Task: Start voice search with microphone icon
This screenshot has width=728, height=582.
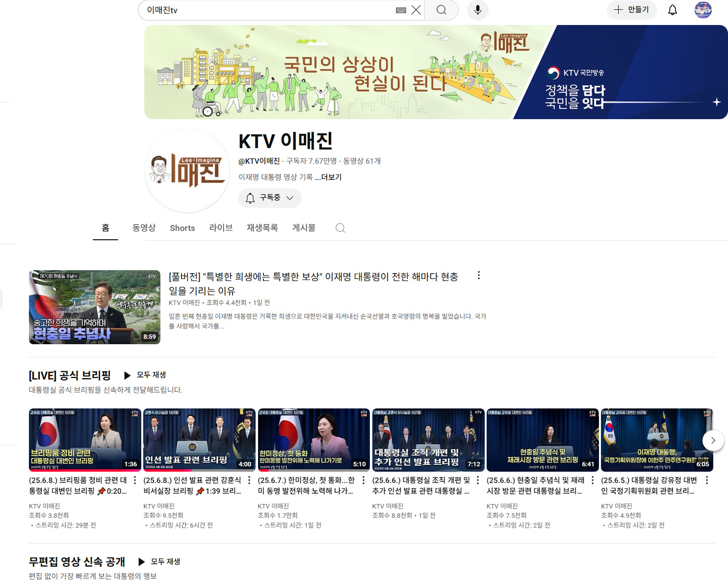Action: pos(478,10)
